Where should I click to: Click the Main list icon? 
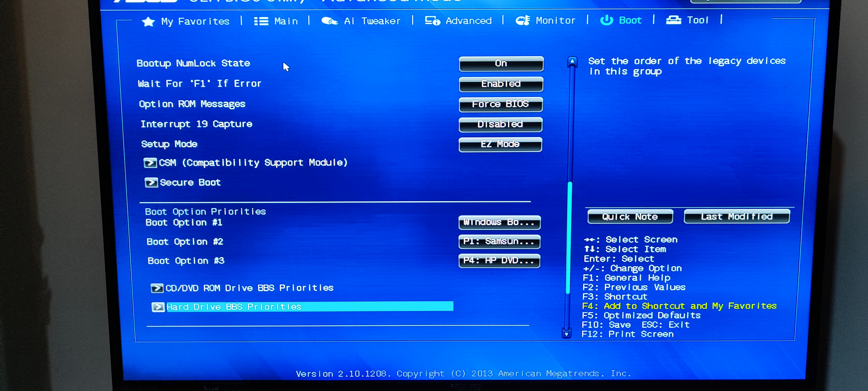(261, 21)
